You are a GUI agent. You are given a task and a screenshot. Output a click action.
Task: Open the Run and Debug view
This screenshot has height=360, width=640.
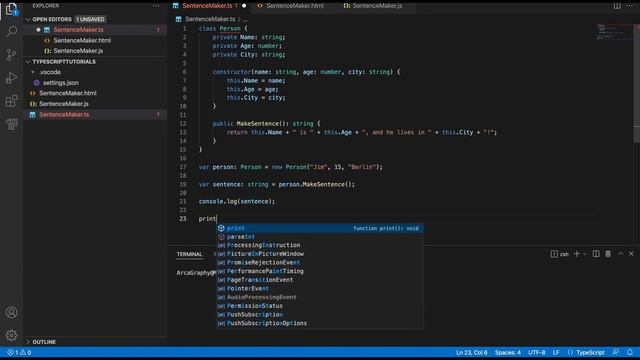tap(11, 78)
